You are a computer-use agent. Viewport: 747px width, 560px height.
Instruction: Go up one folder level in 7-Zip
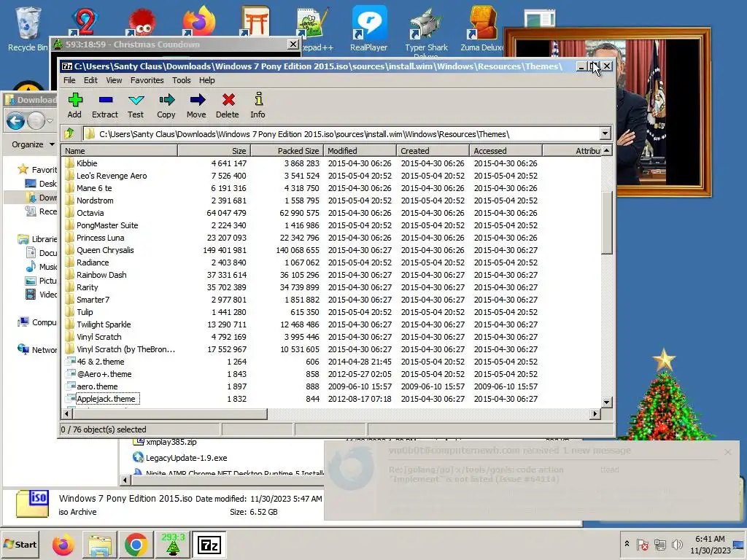tap(69, 134)
